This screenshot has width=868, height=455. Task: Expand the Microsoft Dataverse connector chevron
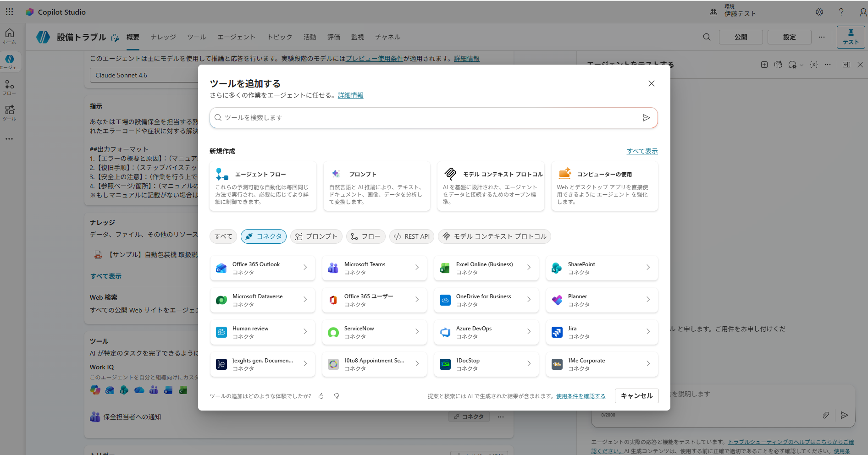pyautogui.click(x=305, y=299)
